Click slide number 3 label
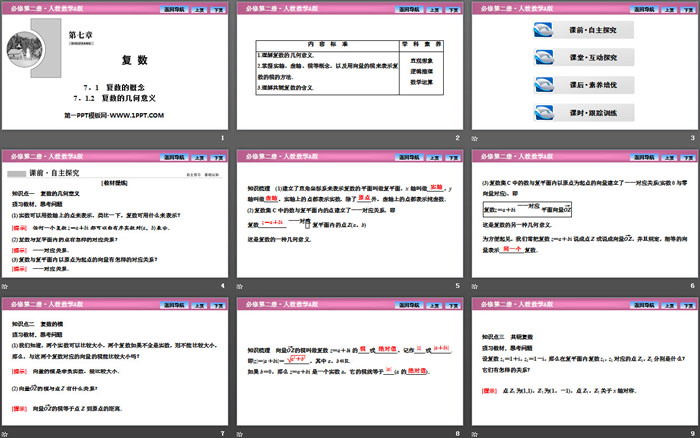Viewport: 700px width, 438px height. [x=692, y=138]
